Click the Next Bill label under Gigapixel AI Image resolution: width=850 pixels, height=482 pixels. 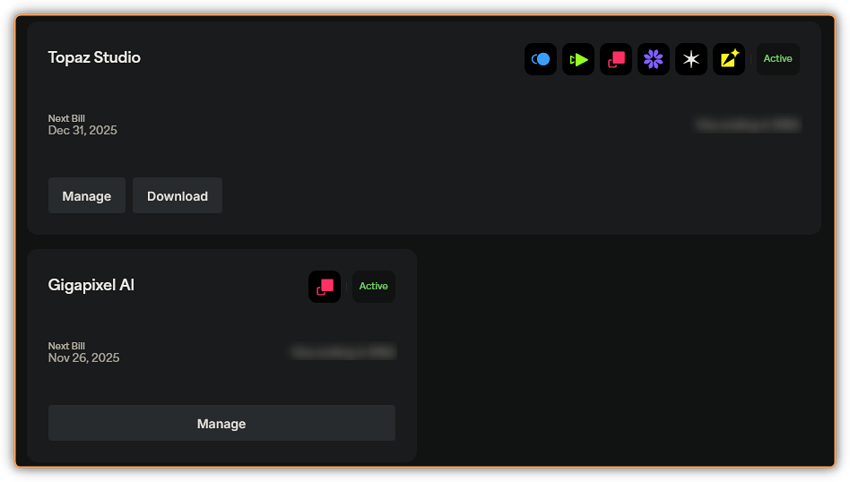point(67,345)
